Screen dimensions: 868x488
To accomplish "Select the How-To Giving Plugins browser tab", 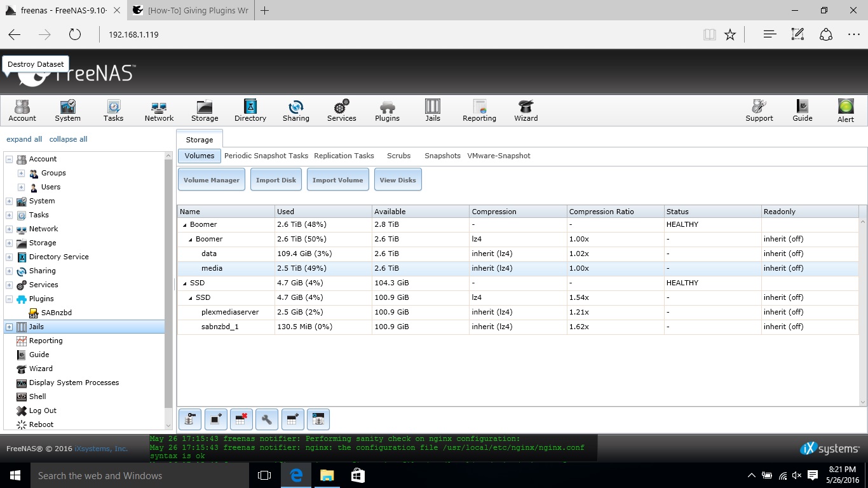I will click(190, 10).
